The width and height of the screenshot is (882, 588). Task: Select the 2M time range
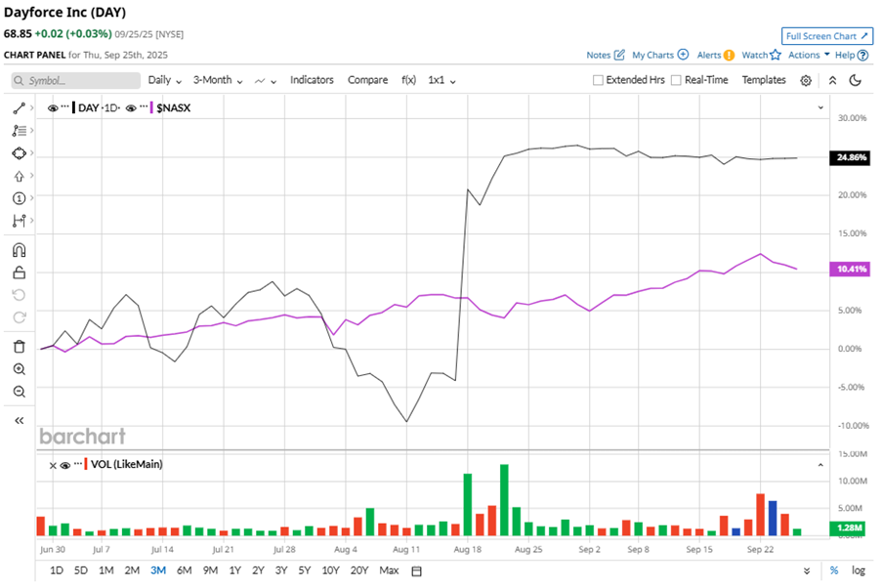132,570
